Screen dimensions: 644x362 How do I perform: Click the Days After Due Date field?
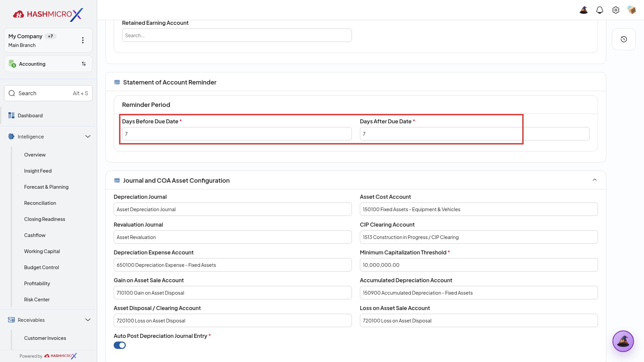tap(475, 134)
